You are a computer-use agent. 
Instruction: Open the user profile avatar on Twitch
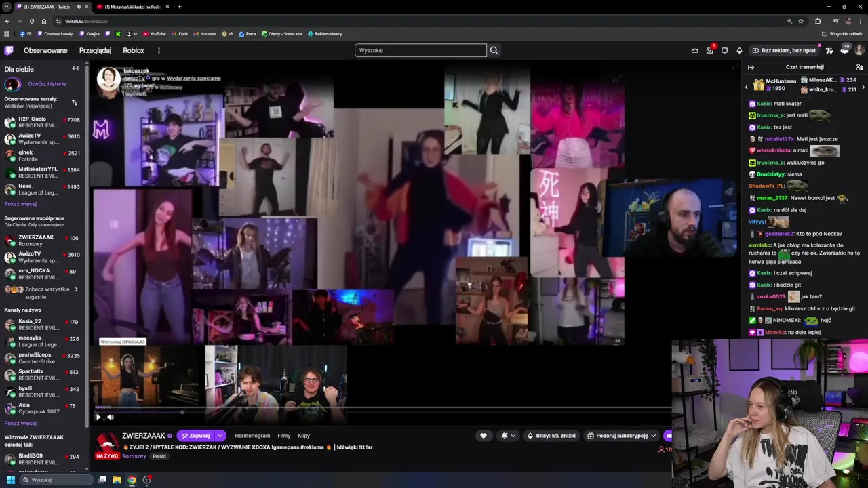click(x=859, y=50)
